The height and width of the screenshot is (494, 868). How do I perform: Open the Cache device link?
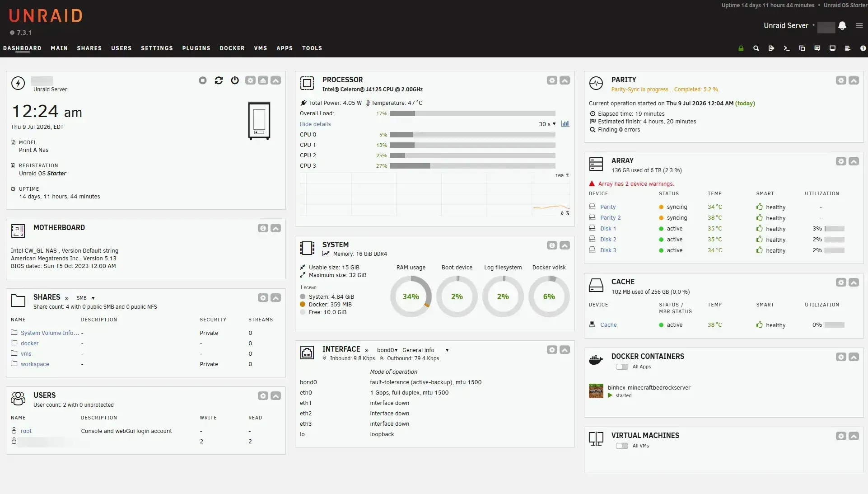click(608, 325)
